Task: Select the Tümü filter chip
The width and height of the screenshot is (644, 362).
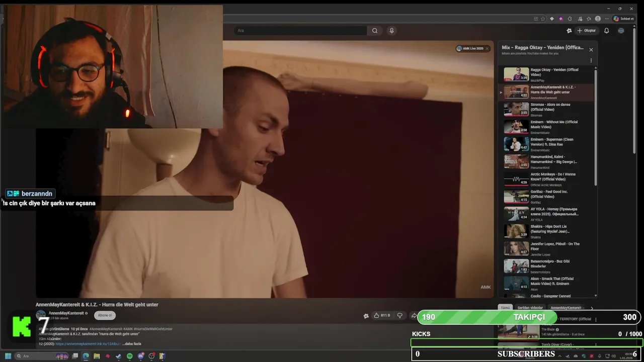Action: pyautogui.click(x=505, y=308)
